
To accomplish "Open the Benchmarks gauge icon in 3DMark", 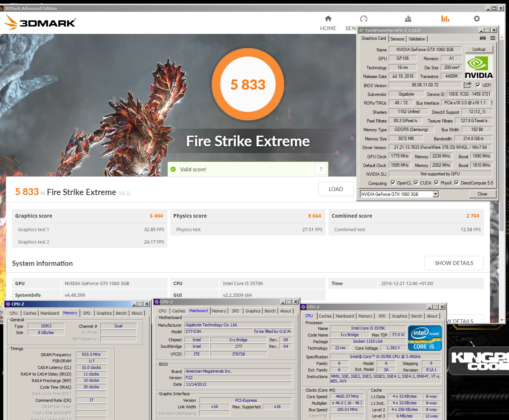I will point(364,19).
